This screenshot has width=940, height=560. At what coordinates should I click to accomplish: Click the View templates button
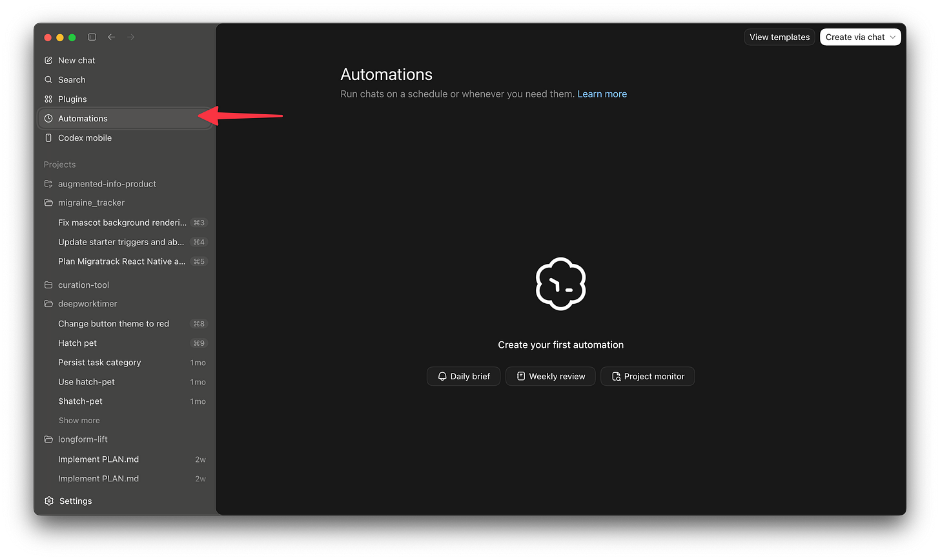tap(779, 37)
